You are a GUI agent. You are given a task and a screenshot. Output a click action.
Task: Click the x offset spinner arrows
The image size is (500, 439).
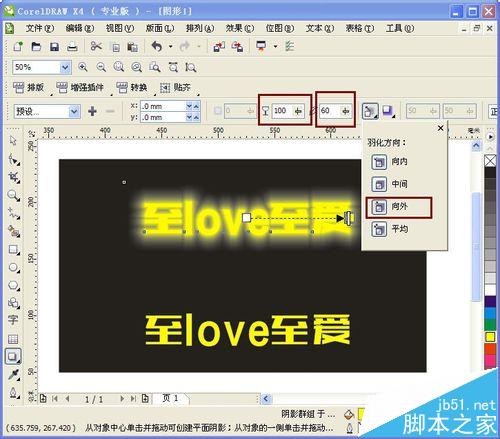193,106
